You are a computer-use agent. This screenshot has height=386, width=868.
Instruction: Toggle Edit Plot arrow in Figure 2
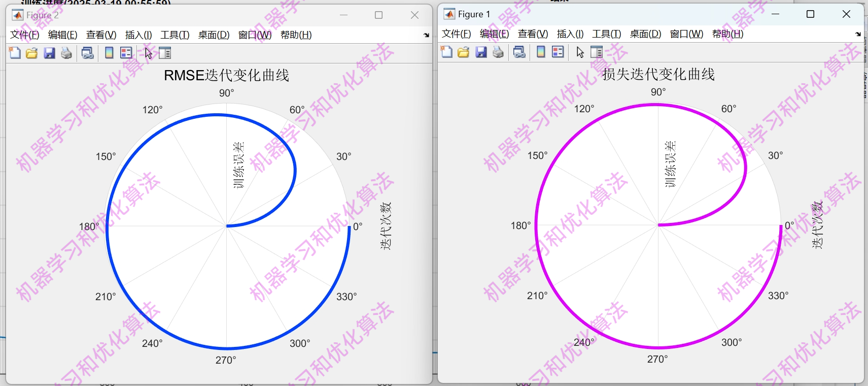(x=148, y=53)
